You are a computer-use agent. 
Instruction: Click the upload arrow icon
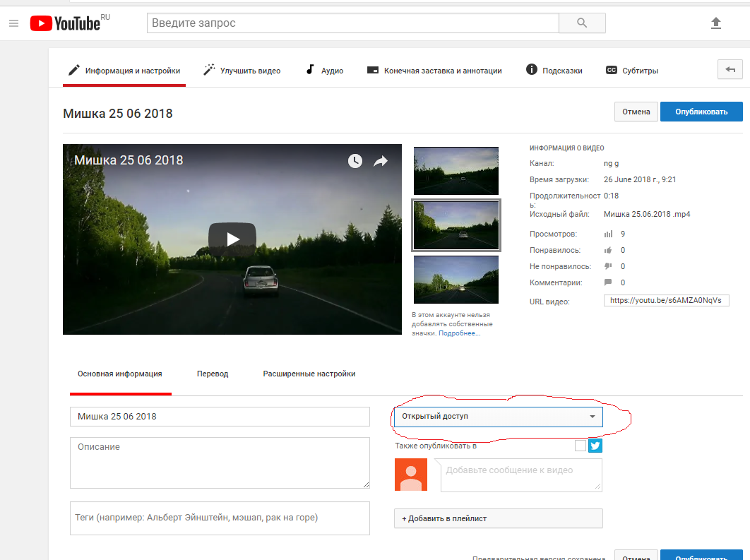(716, 23)
